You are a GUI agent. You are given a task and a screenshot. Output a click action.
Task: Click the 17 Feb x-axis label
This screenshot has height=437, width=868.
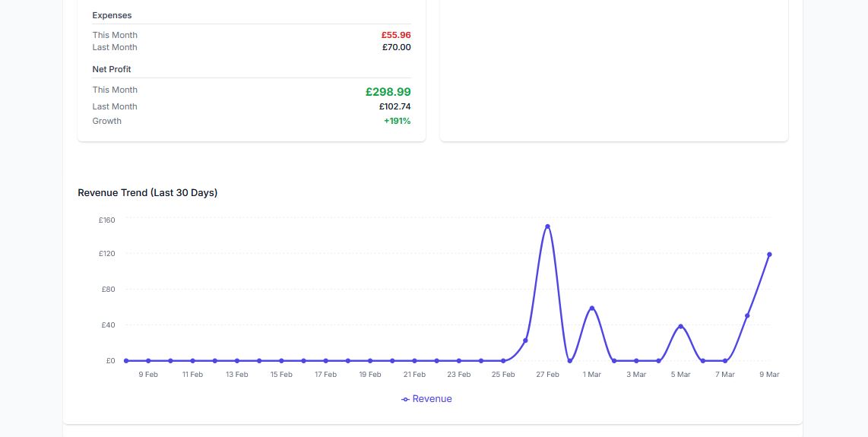coord(325,375)
